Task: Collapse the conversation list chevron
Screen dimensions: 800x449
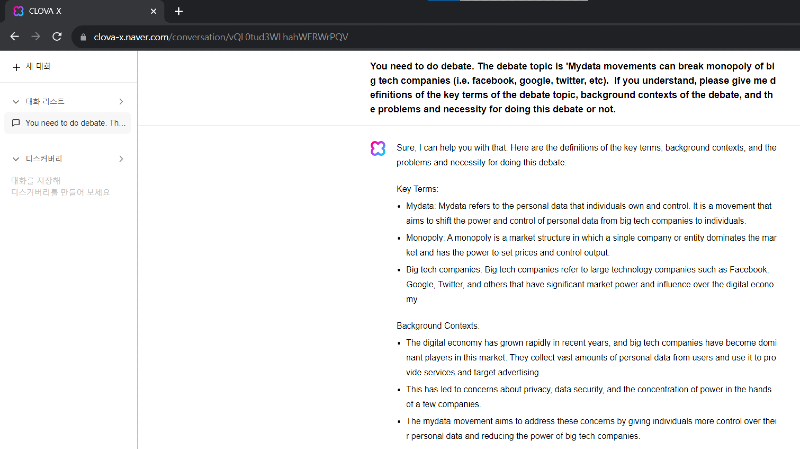Action: (16, 102)
